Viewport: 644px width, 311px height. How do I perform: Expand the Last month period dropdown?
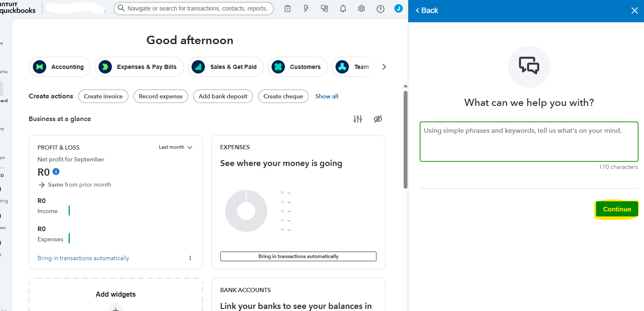176,147
